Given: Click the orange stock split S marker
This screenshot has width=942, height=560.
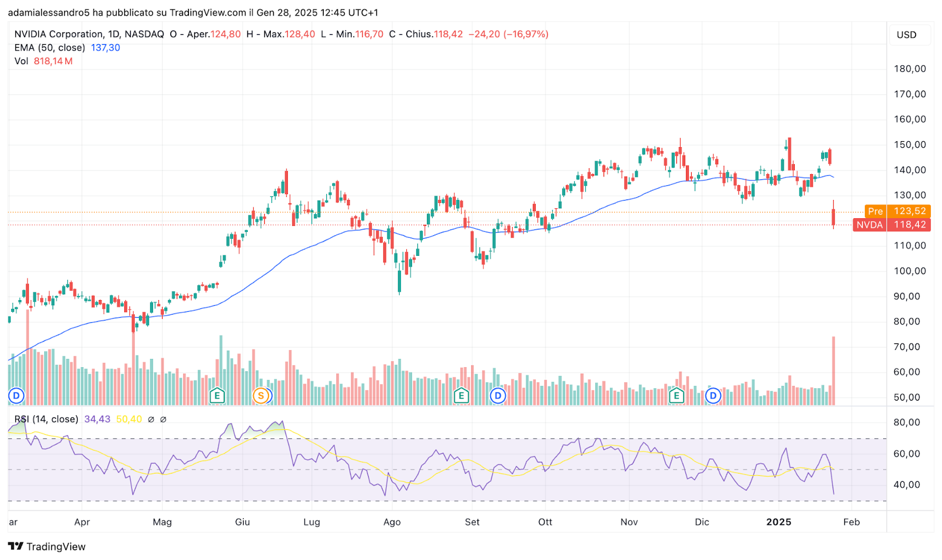Looking at the screenshot, I should (x=261, y=396).
